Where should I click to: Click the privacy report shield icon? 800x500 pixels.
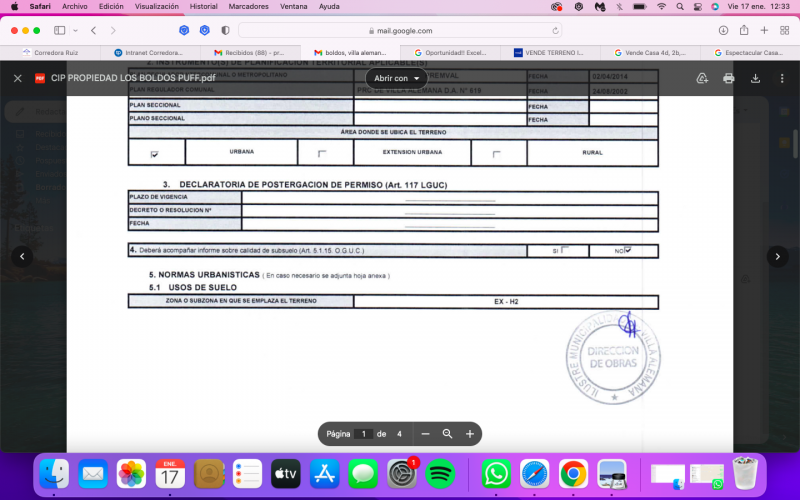[x=225, y=31]
